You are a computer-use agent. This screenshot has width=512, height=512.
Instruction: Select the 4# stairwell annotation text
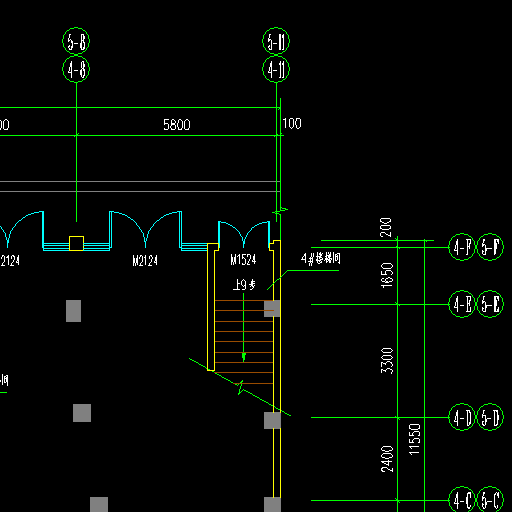pos(321,258)
